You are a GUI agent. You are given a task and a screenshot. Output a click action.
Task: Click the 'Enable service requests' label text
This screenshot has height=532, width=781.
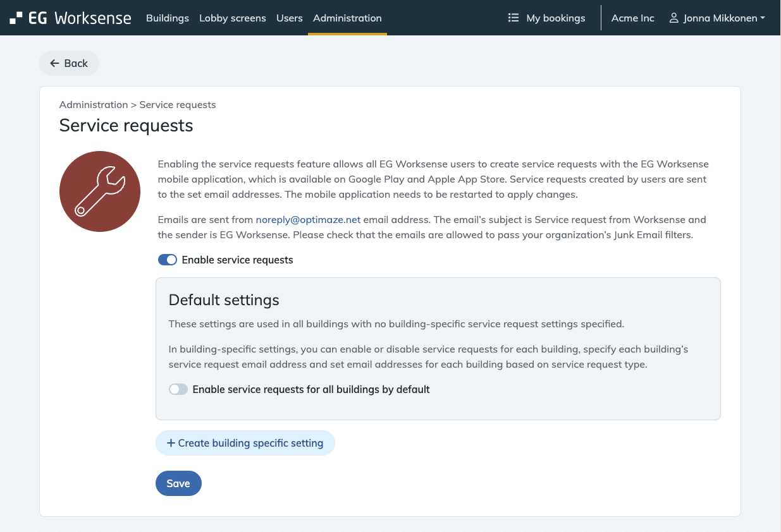tap(237, 260)
